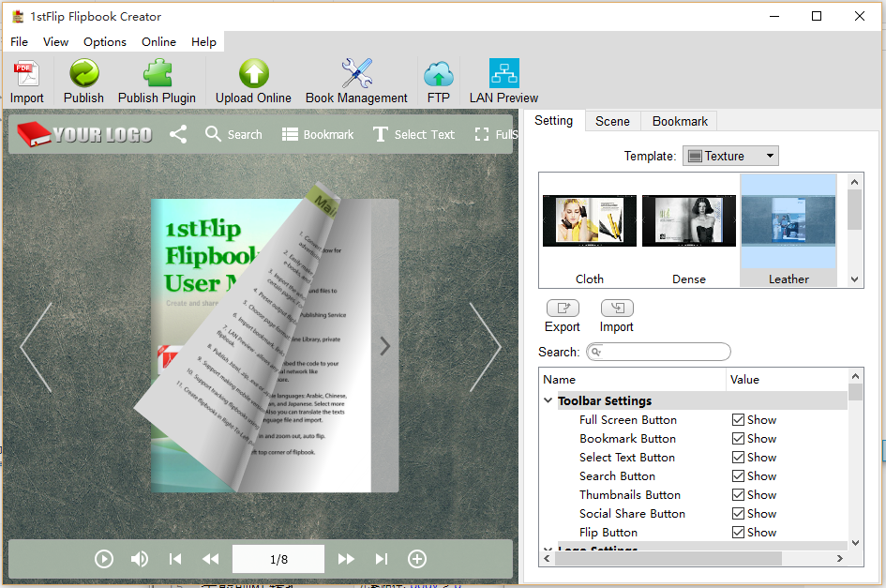Switch to the Scene tab
The height and width of the screenshot is (588, 886).
click(x=612, y=121)
